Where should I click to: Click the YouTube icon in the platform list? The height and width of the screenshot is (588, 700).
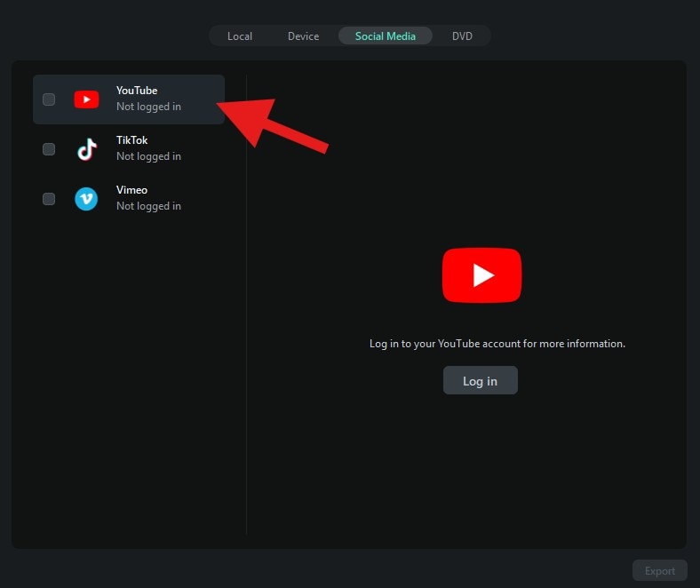pyautogui.click(x=86, y=99)
